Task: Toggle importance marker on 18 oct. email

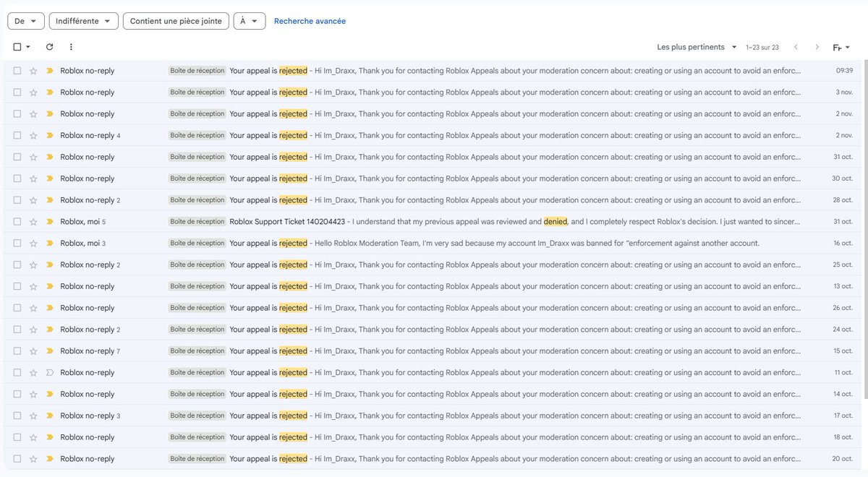Action: pyautogui.click(x=50, y=437)
